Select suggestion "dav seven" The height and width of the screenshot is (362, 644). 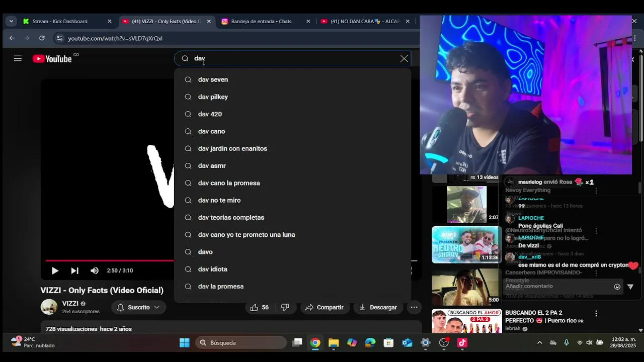tap(292, 79)
